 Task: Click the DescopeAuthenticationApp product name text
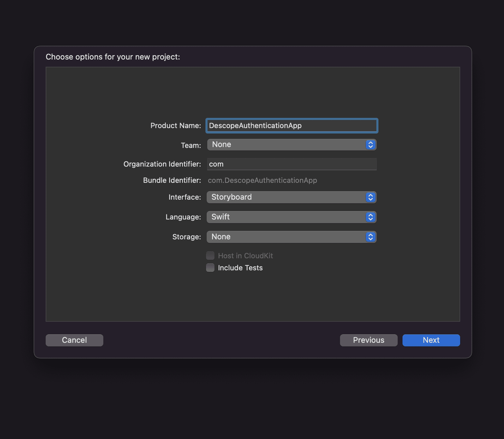point(255,126)
